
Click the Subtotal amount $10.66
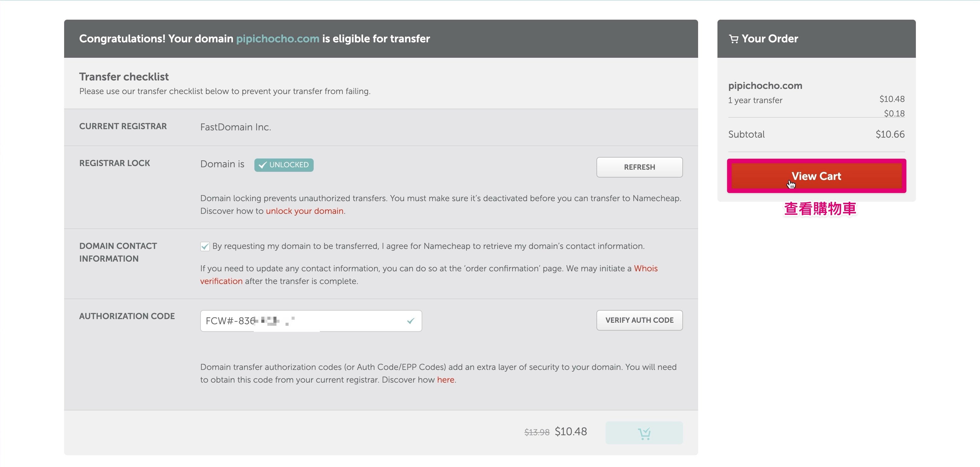pos(890,134)
